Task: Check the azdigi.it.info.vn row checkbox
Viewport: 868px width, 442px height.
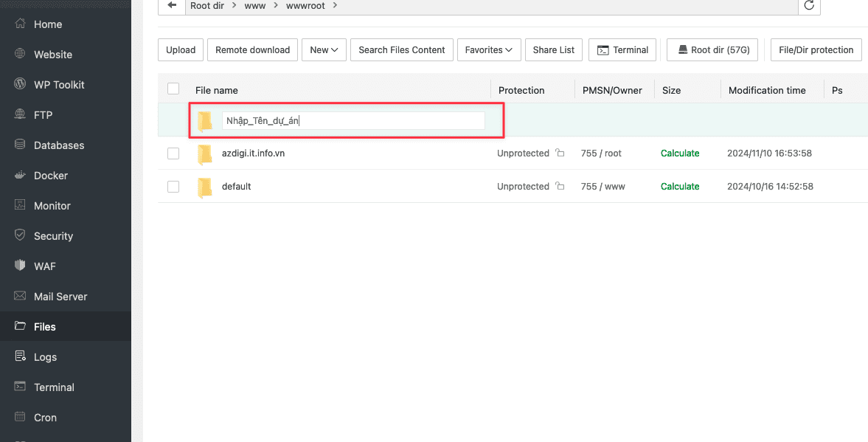Action: pos(173,153)
